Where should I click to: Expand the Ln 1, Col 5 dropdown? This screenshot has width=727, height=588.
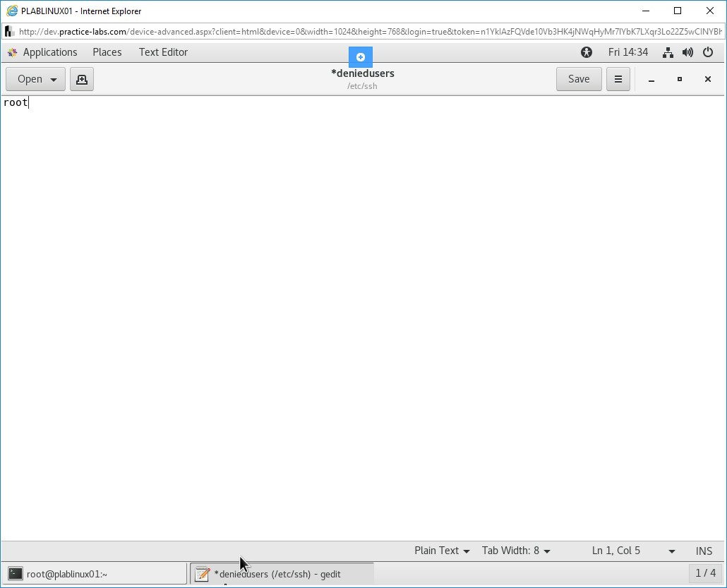[x=671, y=551]
